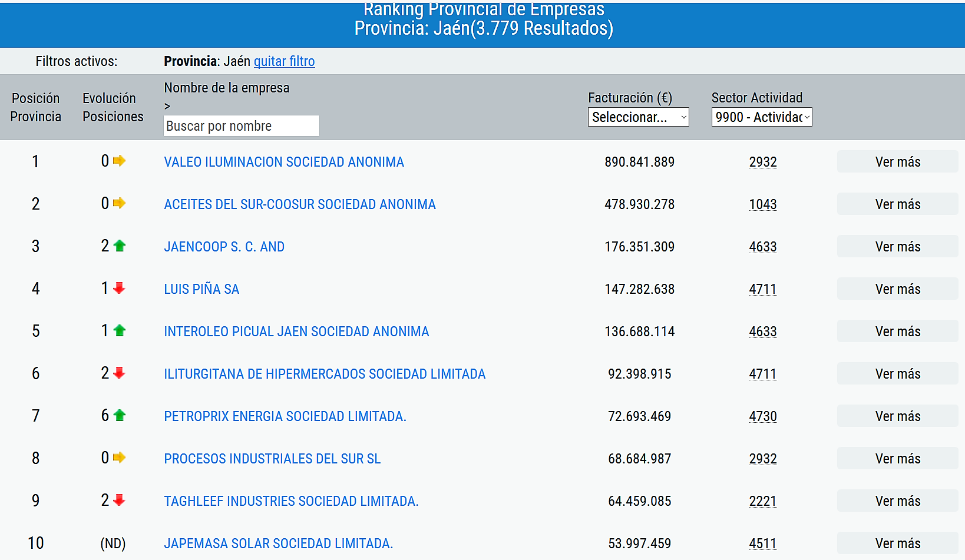
Task: Click the Buscar por nombre search field
Action: tap(242, 126)
